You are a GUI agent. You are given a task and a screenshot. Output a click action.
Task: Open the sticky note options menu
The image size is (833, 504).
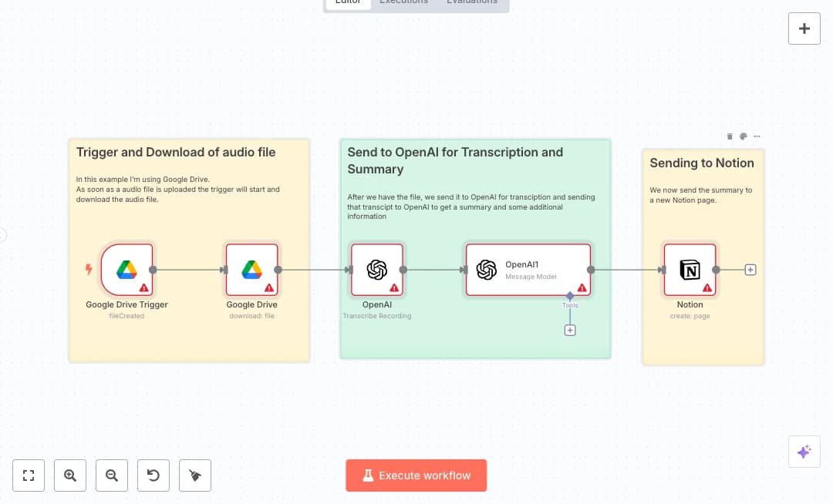pos(757,136)
